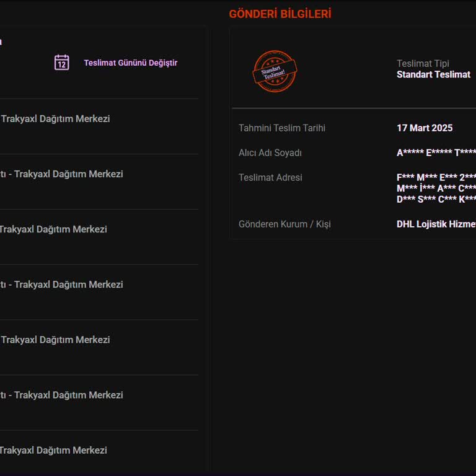Click the DHL Lojistik sender name

click(436, 224)
